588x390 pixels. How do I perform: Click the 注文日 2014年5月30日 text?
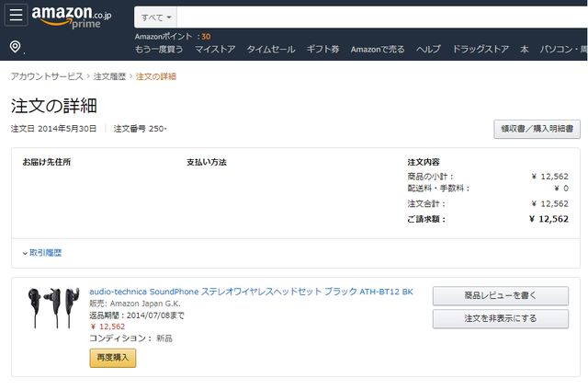[x=53, y=129]
